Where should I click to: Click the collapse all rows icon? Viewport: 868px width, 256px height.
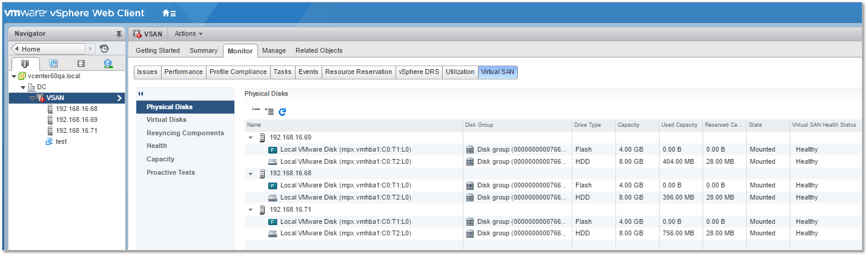point(256,111)
